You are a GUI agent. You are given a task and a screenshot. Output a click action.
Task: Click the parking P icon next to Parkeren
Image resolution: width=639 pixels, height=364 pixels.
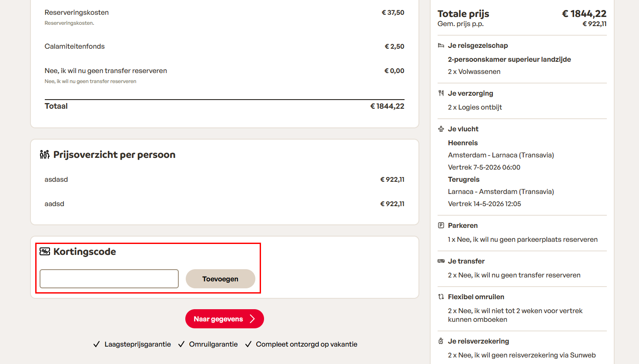441,225
